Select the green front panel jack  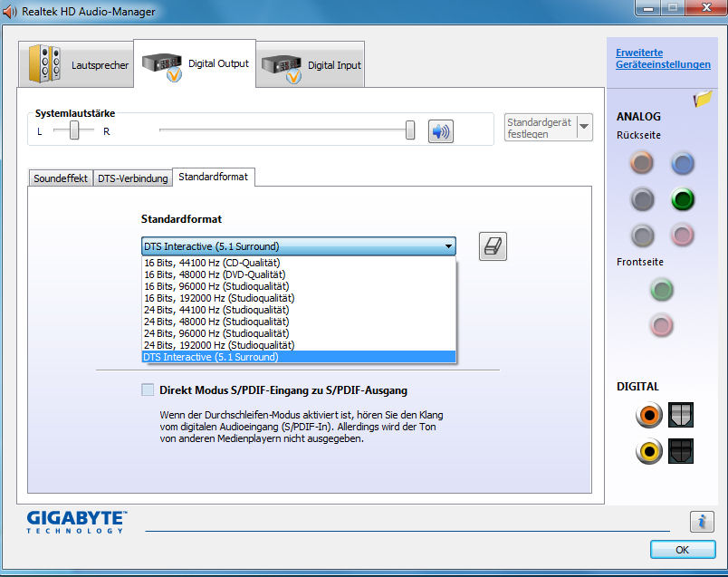662,290
